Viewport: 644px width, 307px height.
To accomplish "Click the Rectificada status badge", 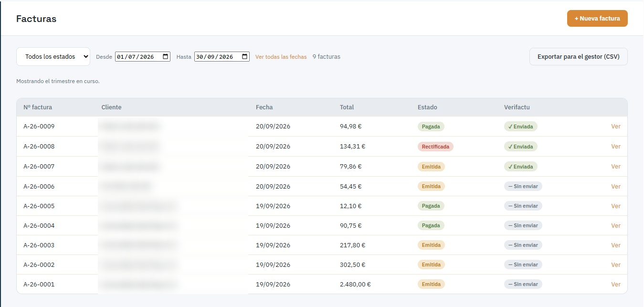I will [435, 147].
